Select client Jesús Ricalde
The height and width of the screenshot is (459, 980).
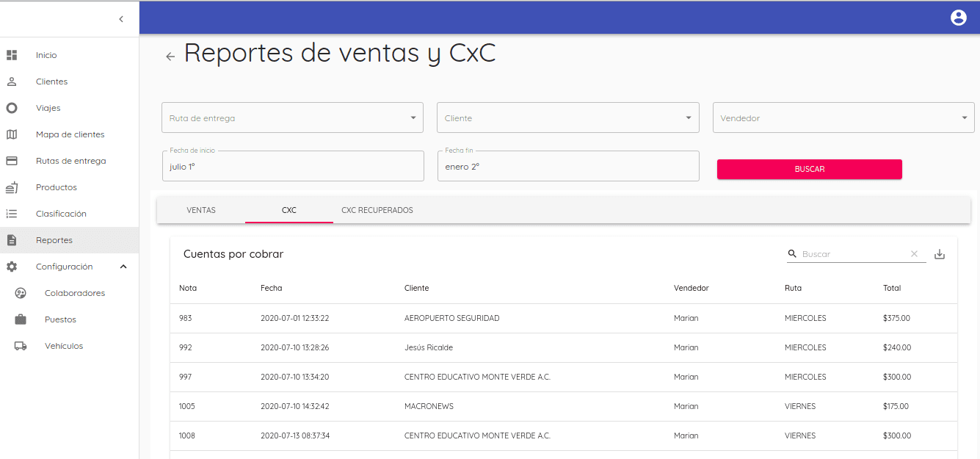[x=429, y=347]
